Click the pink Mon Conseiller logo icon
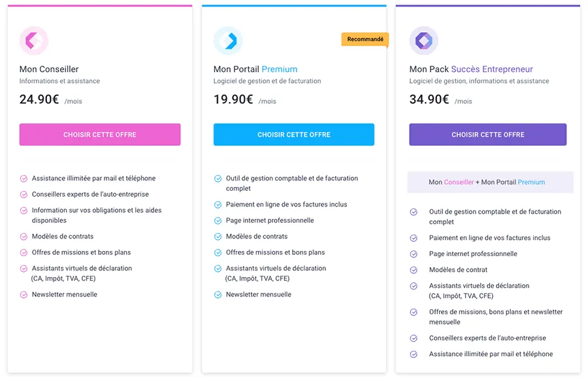 (34, 41)
